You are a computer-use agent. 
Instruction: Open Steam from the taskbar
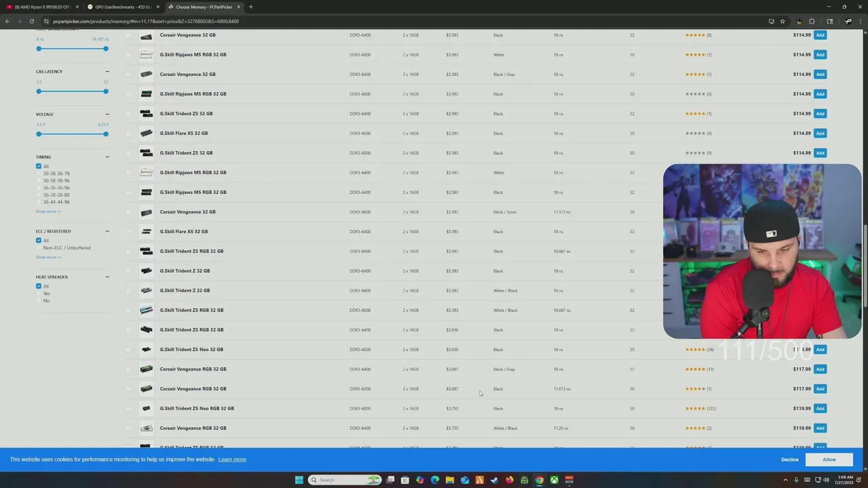494,480
